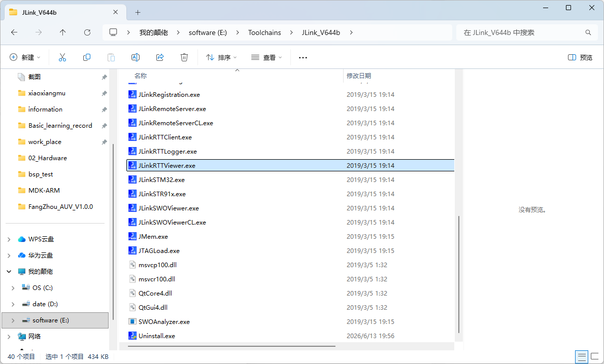This screenshot has width=604, height=364.
Task: Click the JMem.exe file icon
Action: pyautogui.click(x=132, y=236)
